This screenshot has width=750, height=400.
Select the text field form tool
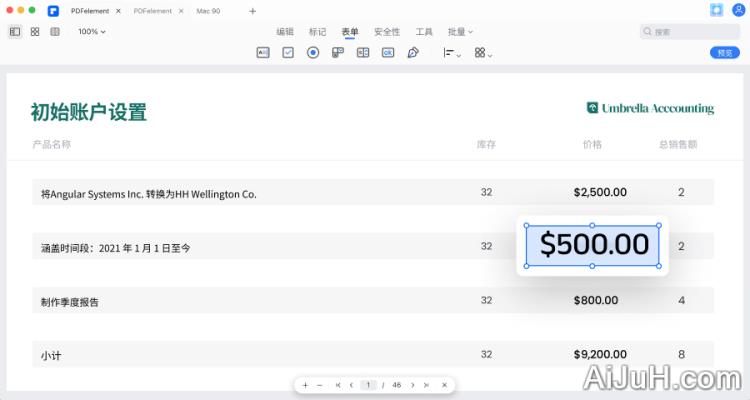click(263, 53)
